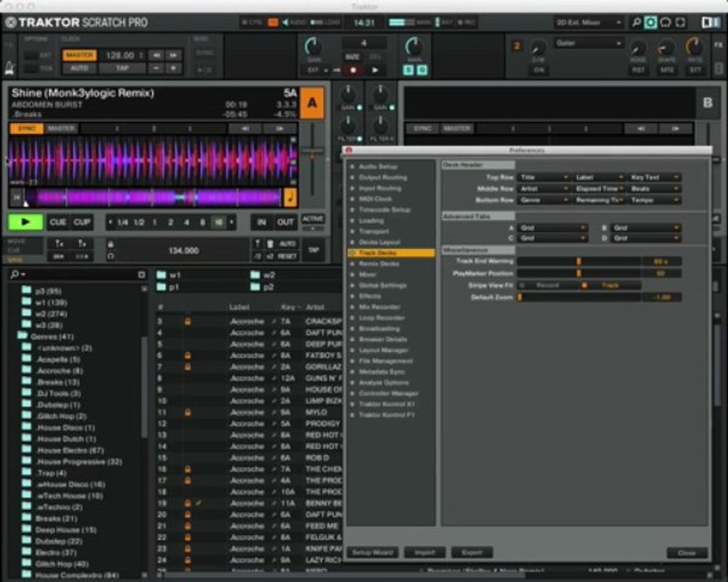Click the Preferences gear icon in the header
728x582 pixels.
point(651,23)
